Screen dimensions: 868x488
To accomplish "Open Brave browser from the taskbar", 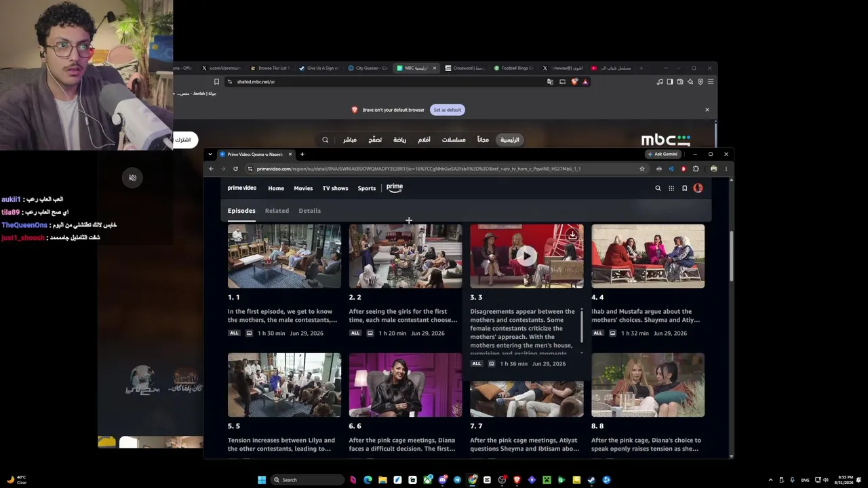I will 517,480.
